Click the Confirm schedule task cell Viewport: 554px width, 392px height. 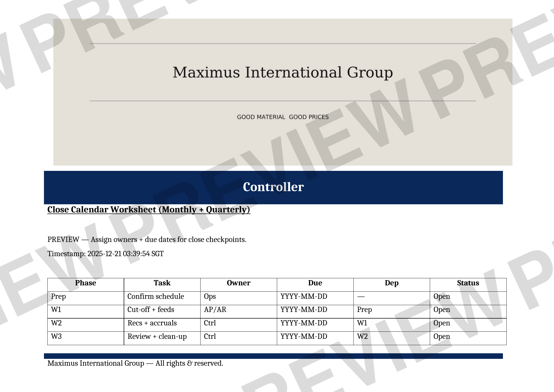click(156, 296)
